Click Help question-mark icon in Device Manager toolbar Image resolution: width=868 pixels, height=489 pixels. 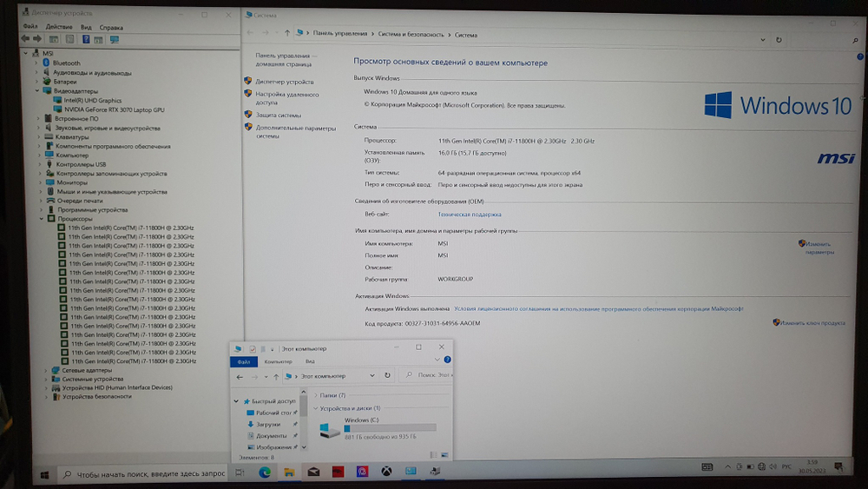(x=86, y=39)
